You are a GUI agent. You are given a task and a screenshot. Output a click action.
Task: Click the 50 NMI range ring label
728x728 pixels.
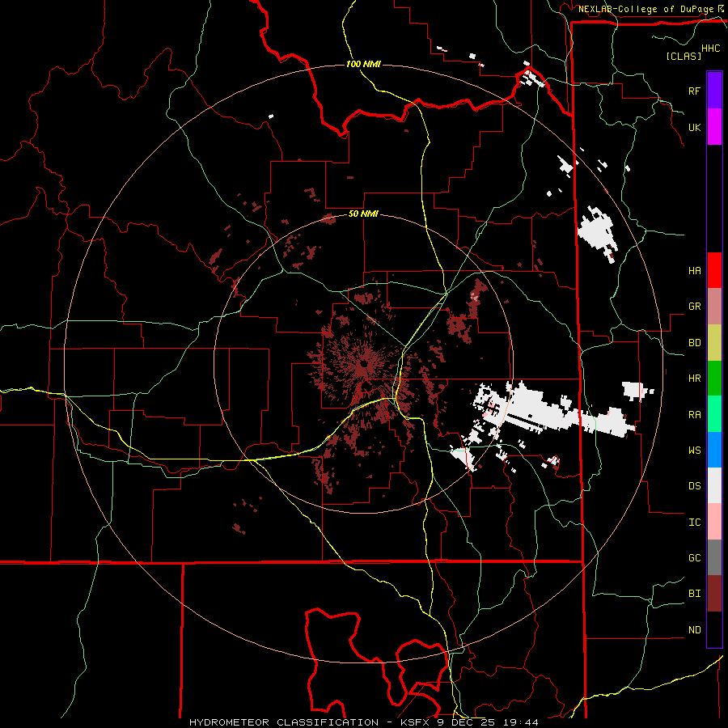pyautogui.click(x=363, y=214)
